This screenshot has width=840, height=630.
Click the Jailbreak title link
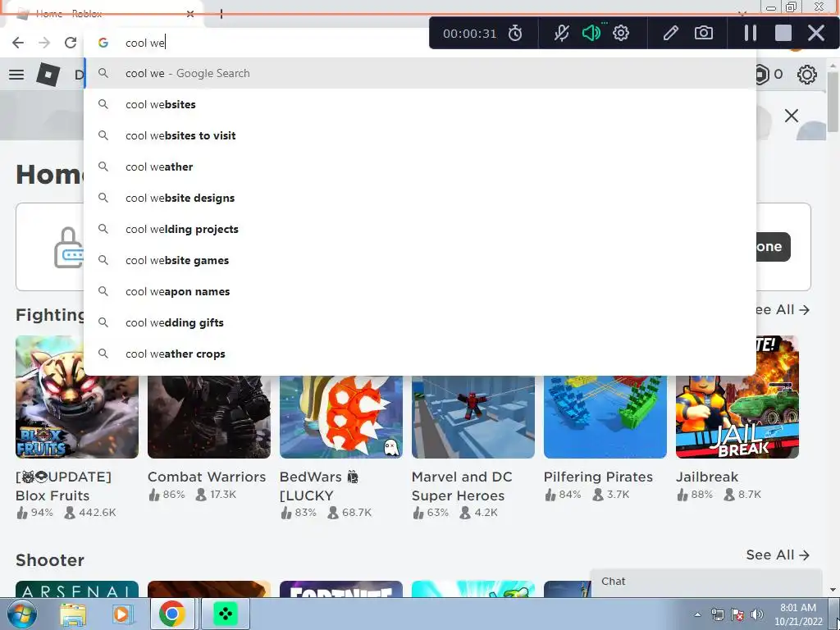coord(707,477)
